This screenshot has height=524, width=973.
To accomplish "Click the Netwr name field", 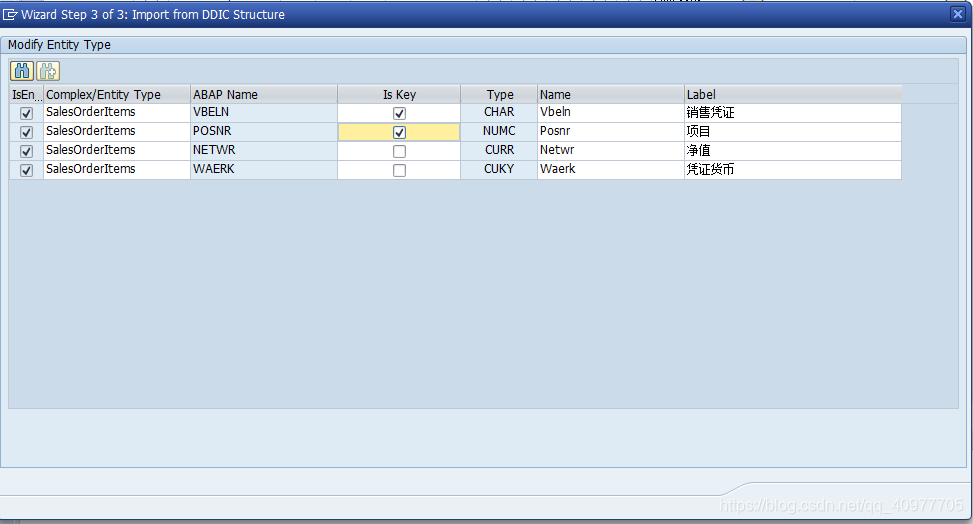I will [611, 150].
